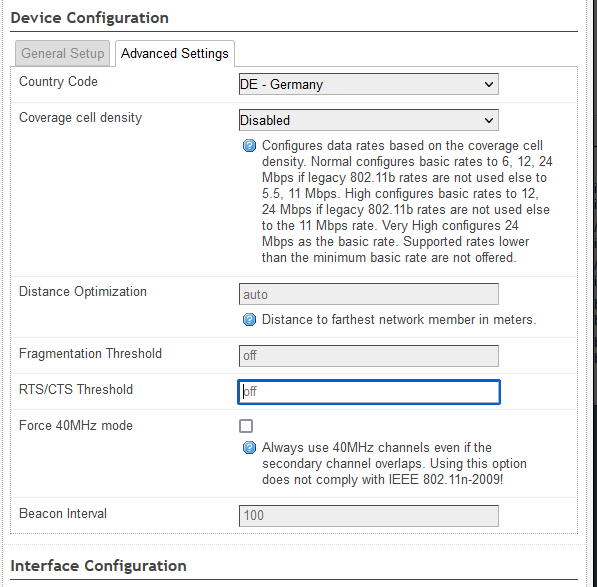Switch to the General Setup tab
Screen dimensions: 597x587
(62, 54)
